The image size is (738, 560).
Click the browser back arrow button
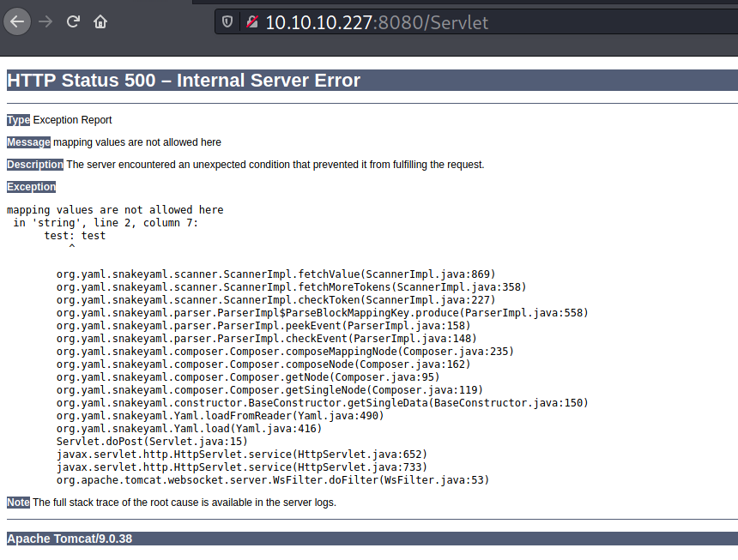tap(17, 21)
